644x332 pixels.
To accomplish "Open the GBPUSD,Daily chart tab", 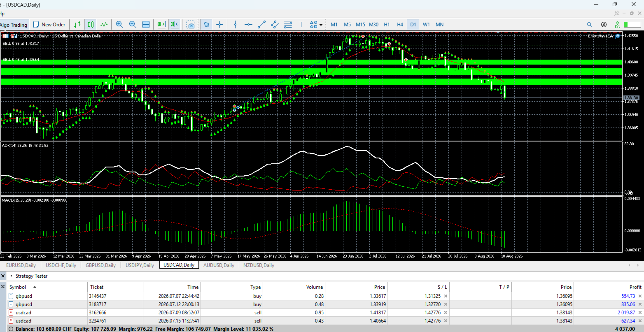I will click(100, 265).
